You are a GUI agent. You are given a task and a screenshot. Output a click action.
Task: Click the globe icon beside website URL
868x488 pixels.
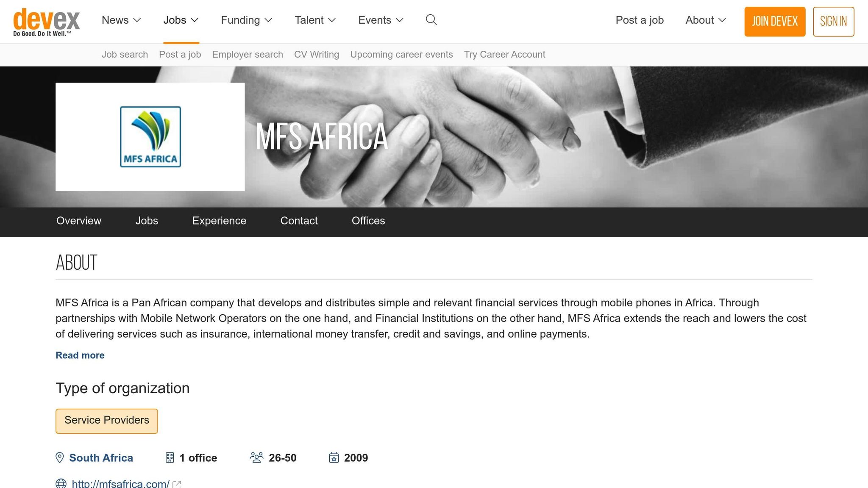61,483
